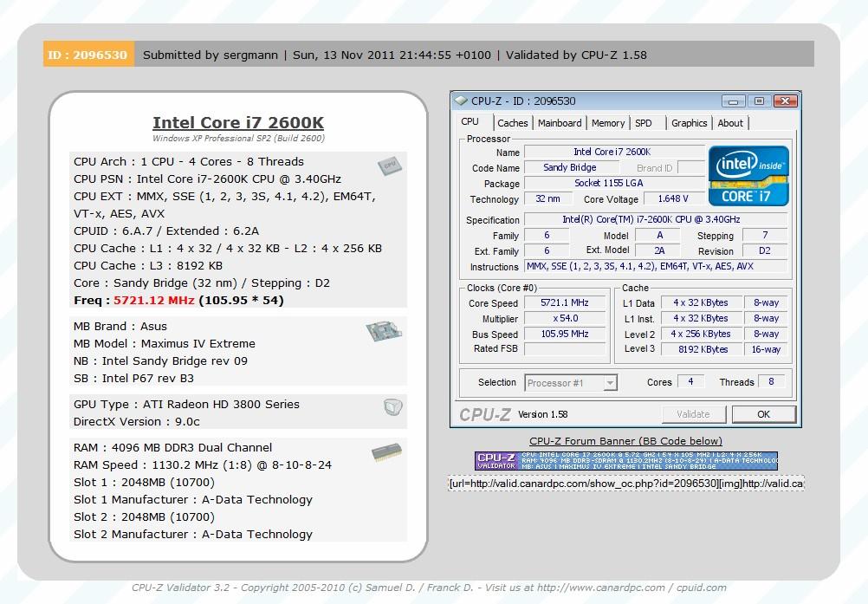Image resolution: width=868 pixels, height=604 pixels.
Task: Select the CPU tab
Action: click(470, 122)
